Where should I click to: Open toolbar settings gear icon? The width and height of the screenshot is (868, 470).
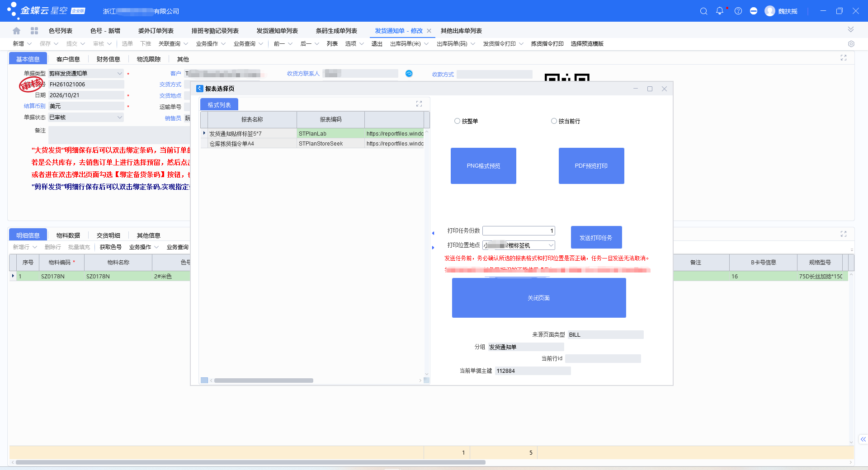point(851,44)
